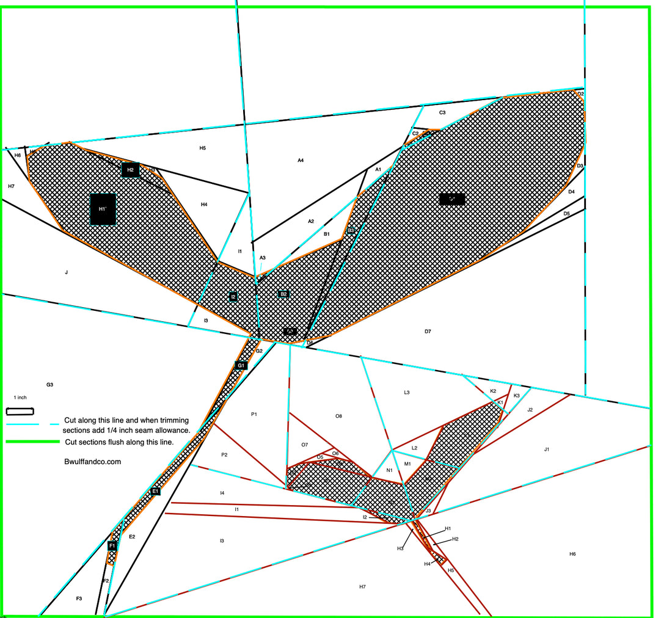Click section label P1

pos(254,414)
